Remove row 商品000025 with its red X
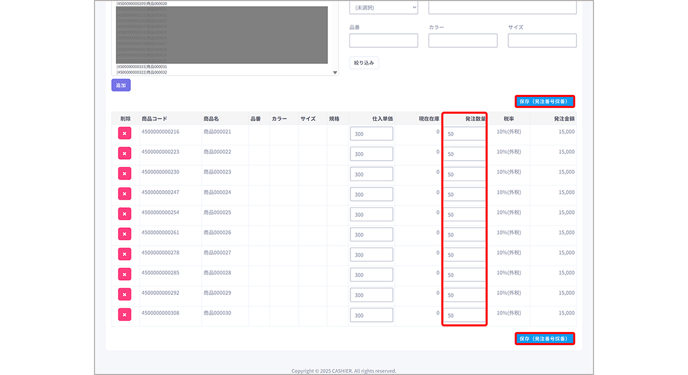The image size is (688, 375). [x=125, y=214]
